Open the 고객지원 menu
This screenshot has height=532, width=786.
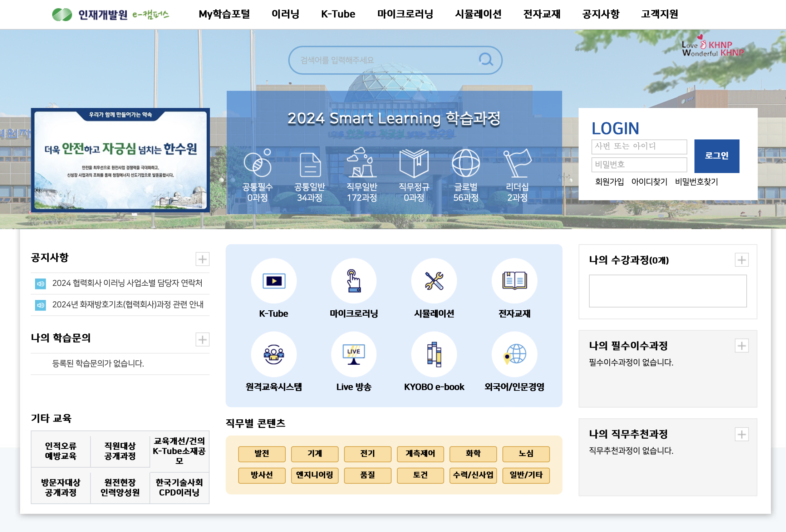pyautogui.click(x=659, y=14)
